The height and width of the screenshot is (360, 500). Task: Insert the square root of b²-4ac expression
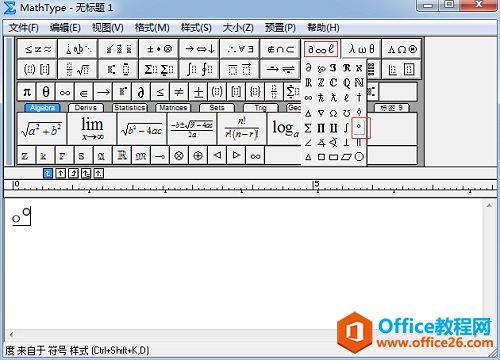pyautogui.click(x=142, y=129)
